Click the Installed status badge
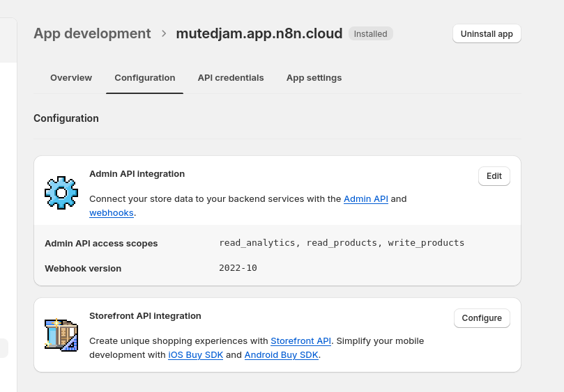This screenshot has width=564, height=392. click(371, 33)
